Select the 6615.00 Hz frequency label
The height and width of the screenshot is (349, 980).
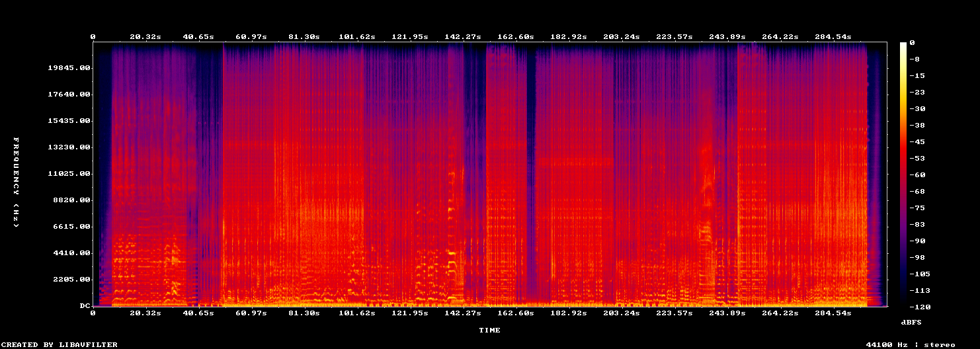71,227
